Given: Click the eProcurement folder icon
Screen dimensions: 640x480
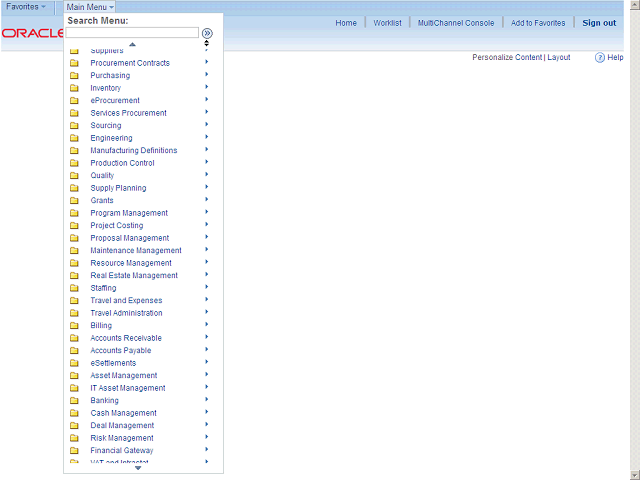Looking at the screenshot, I should 74,100.
